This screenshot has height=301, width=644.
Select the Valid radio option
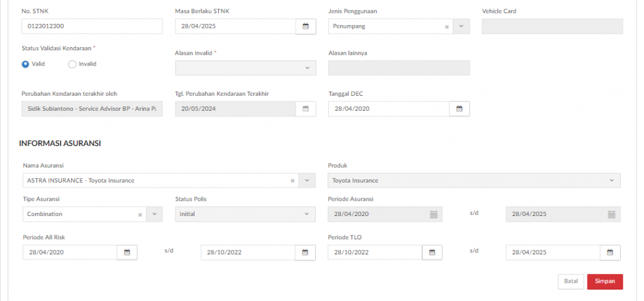(x=25, y=64)
